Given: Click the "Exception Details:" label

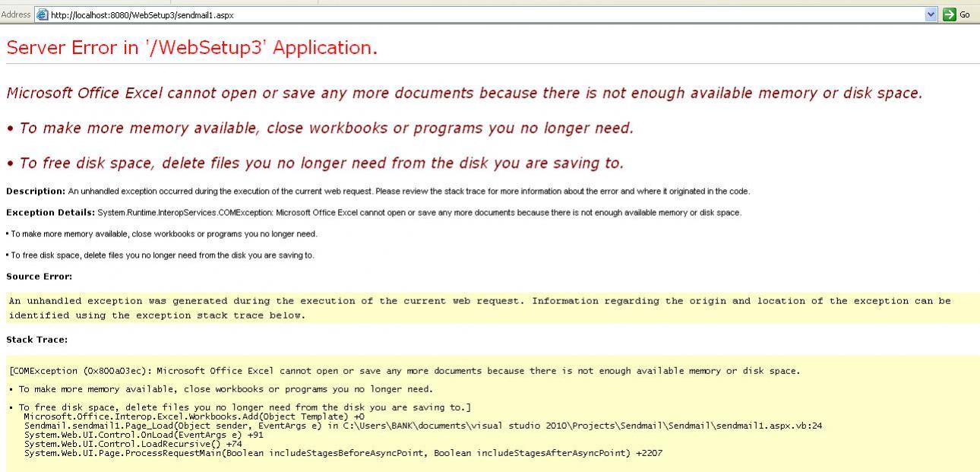Looking at the screenshot, I should (x=50, y=212).
